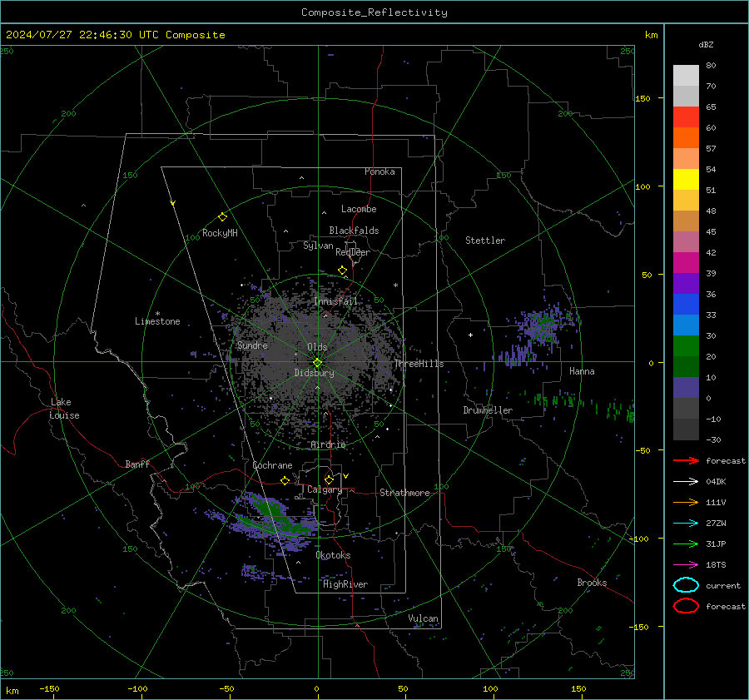Click the Lacombe town label

(359, 209)
